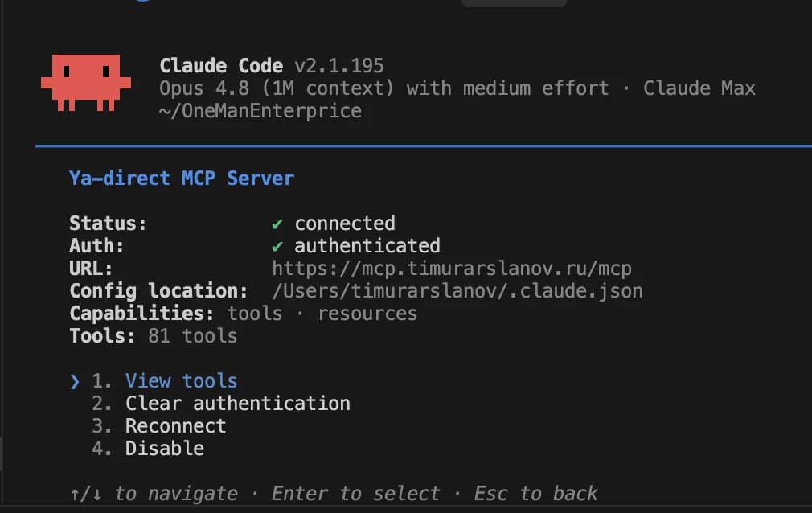The image size is (812, 513).
Task: Click the Status: label
Action: coord(108,224)
